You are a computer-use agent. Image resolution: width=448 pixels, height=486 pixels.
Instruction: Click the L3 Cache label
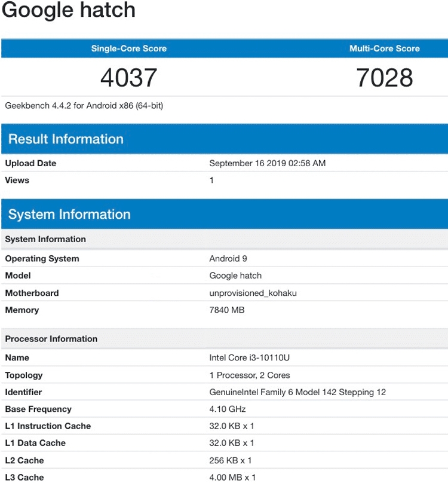coord(24,477)
